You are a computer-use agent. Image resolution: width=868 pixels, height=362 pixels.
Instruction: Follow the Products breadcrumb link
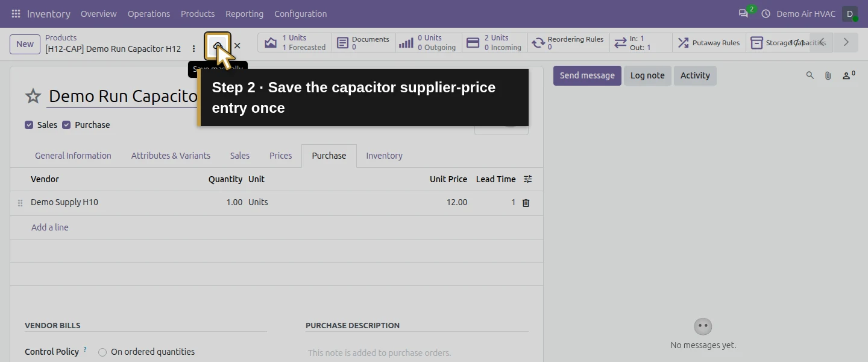(61, 37)
